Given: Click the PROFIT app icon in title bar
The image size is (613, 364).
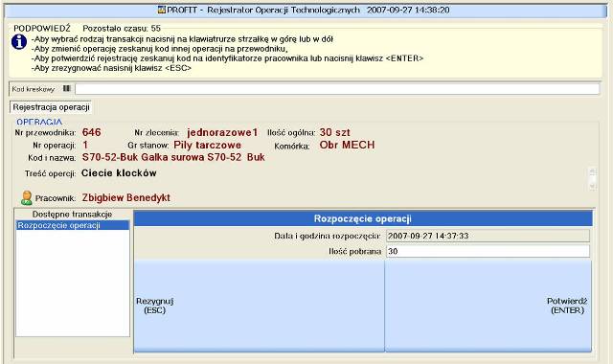Looking at the screenshot, I should coord(162,10).
